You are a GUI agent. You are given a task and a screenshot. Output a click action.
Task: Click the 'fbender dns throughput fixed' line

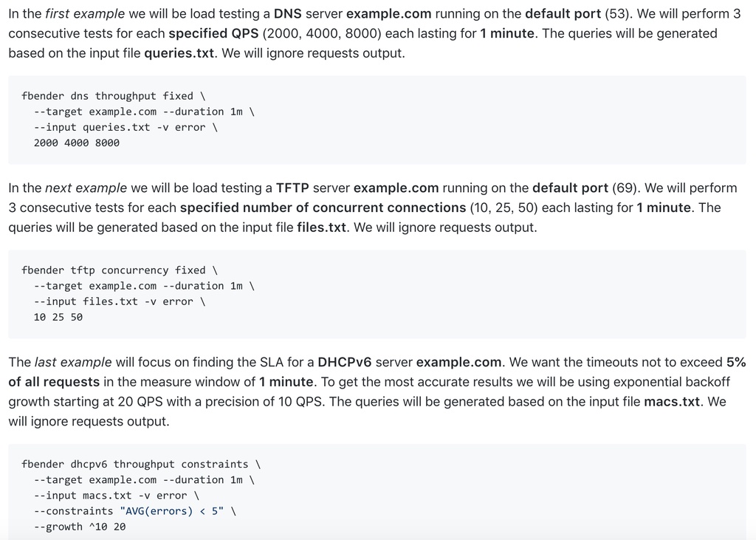click(113, 96)
